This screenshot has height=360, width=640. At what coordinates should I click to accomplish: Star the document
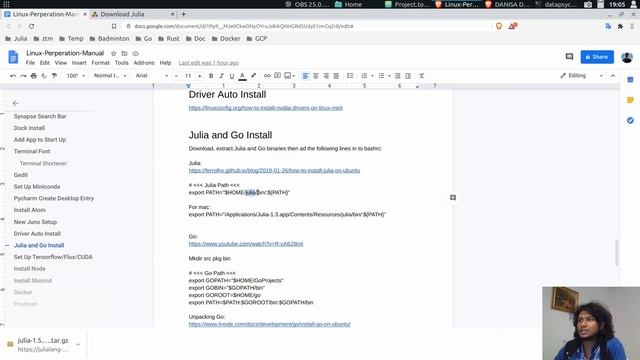[x=113, y=53]
